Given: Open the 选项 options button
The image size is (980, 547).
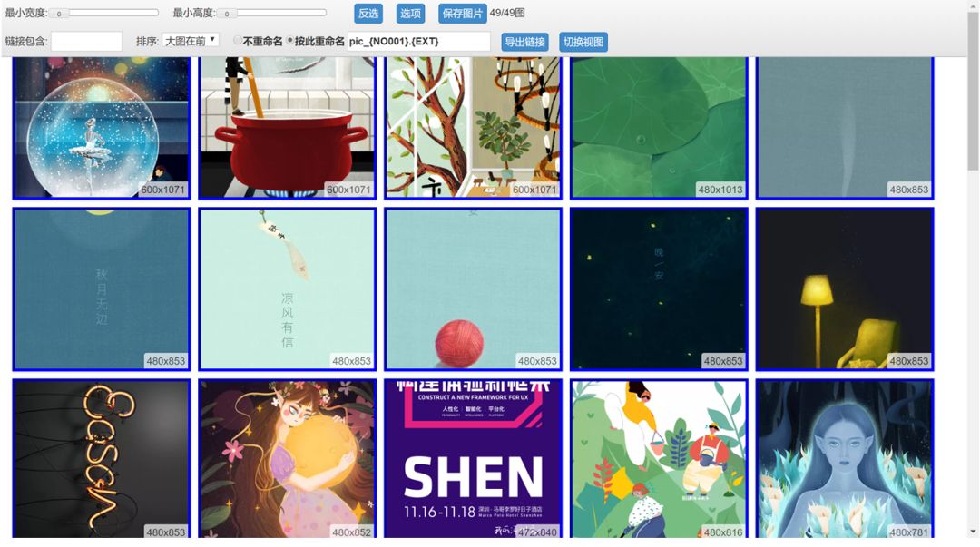Looking at the screenshot, I should pyautogui.click(x=410, y=14).
